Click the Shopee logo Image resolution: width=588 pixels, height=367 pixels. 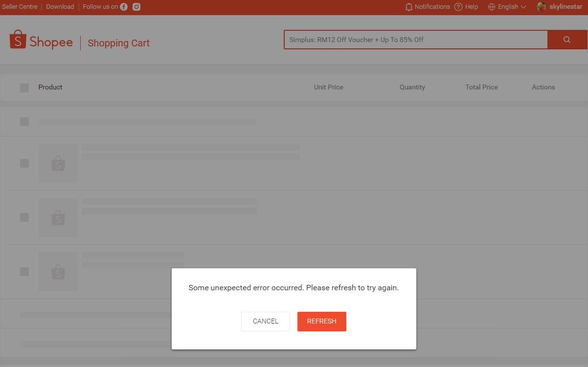(41, 41)
